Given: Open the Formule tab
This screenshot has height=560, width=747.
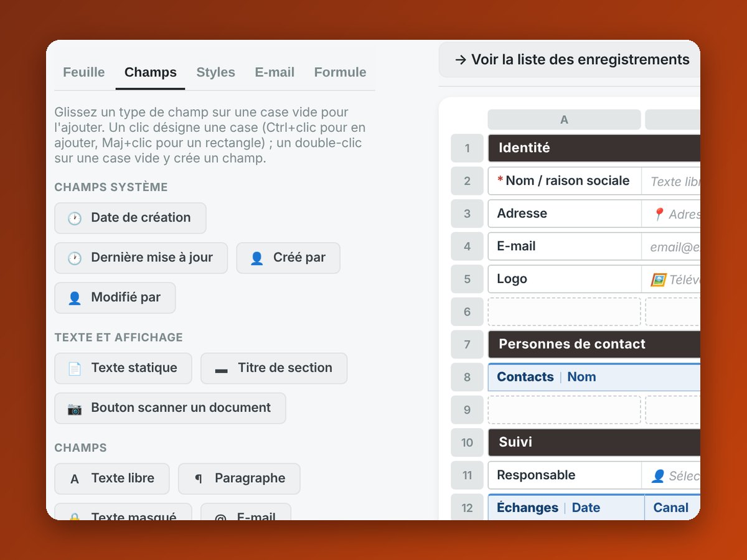Looking at the screenshot, I should pos(341,72).
